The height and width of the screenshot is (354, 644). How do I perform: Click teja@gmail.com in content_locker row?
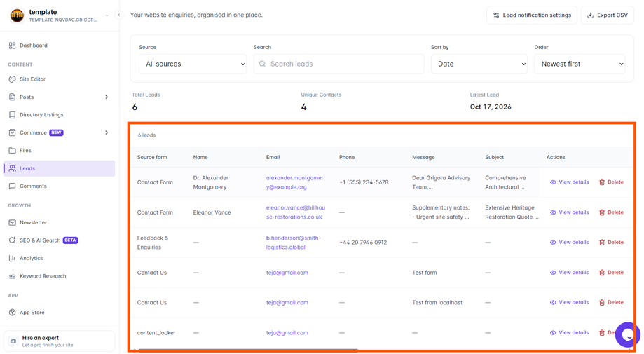click(287, 333)
